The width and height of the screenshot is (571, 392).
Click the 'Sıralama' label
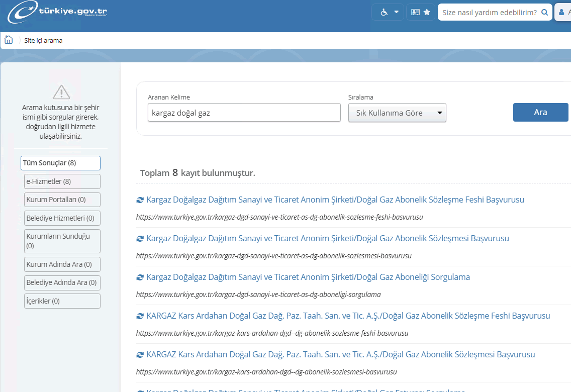click(360, 97)
